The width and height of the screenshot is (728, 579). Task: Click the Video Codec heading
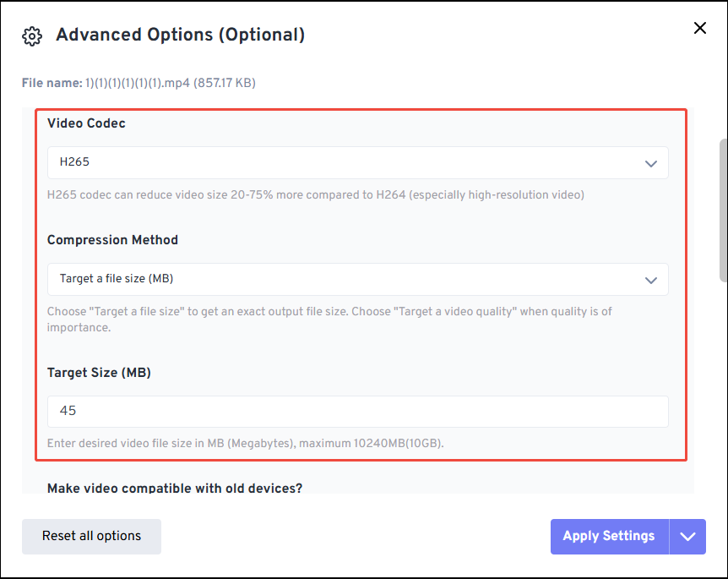pyautogui.click(x=86, y=123)
